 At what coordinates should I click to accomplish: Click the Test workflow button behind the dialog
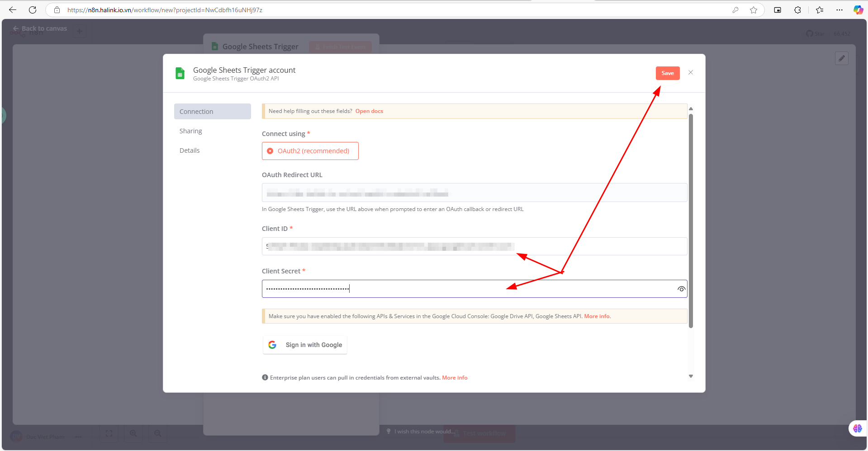(479, 433)
